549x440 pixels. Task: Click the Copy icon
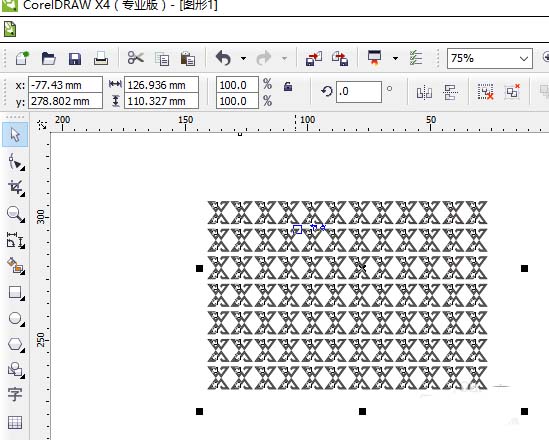(x=162, y=59)
